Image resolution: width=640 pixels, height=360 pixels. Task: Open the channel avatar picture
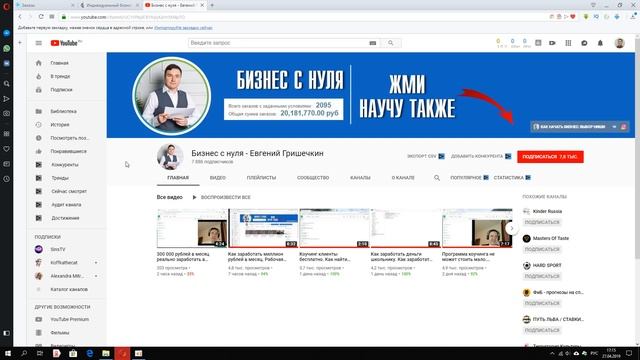(170, 157)
